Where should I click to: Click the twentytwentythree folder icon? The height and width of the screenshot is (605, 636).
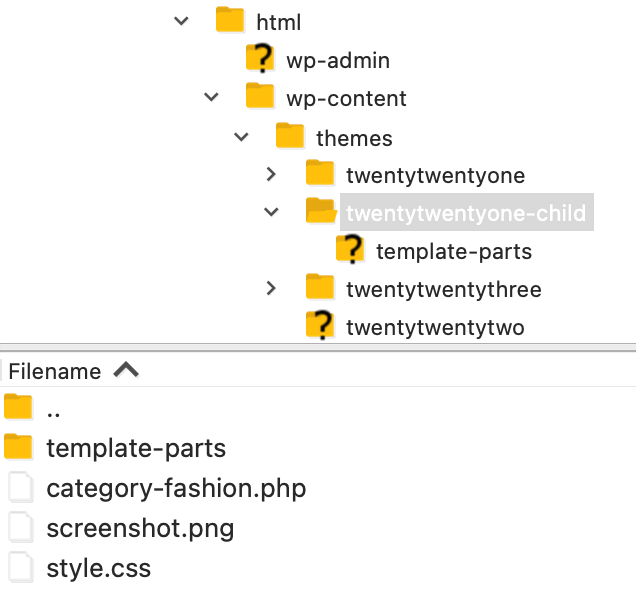click(x=320, y=288)
